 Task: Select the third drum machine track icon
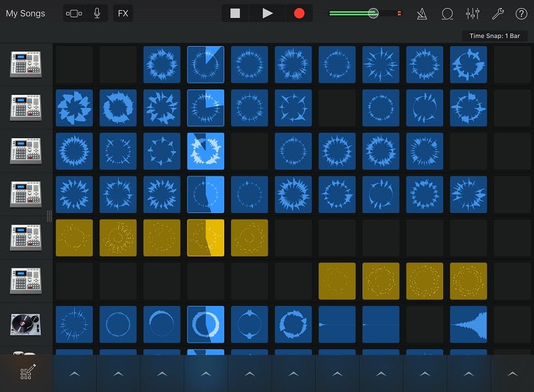(x=26, y=151)
